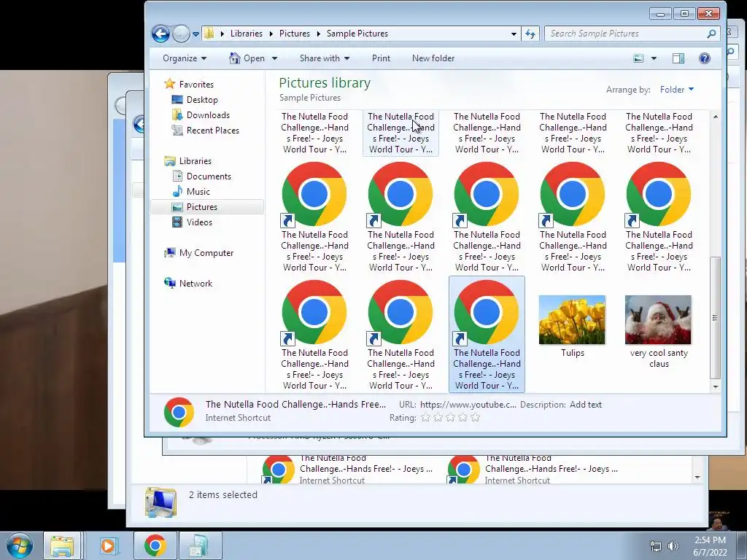Select Network in the navigation pane
The width and height of the screenshot is (747, 560).
[196, 284]
